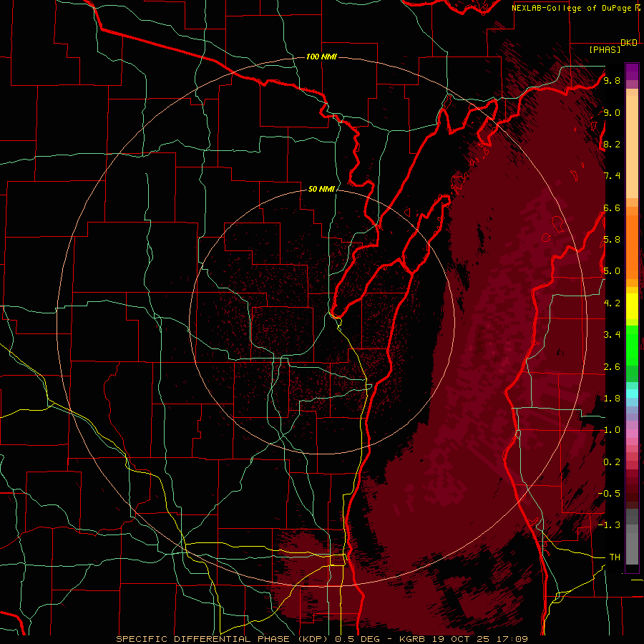
Task: Click the 1.0 scale label
Action: [x=612, y=430]
